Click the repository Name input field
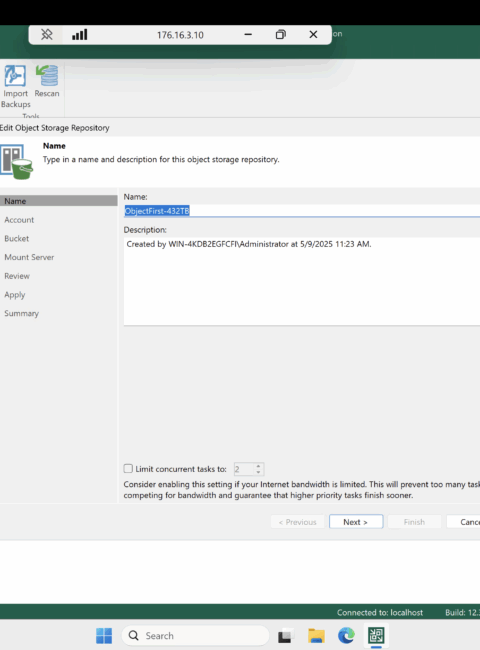Image resolution: width=480 pixels, height=650 pixels. 302,211
